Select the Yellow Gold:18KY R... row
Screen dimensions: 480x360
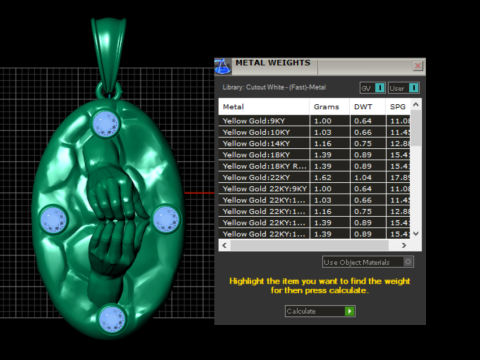(314, 166)
